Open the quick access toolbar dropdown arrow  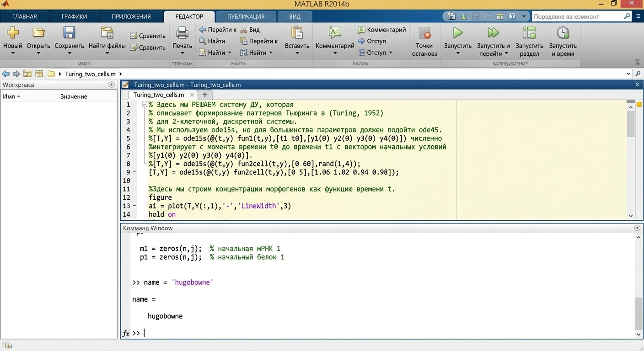pyautogui.click(x=524, y=16)
